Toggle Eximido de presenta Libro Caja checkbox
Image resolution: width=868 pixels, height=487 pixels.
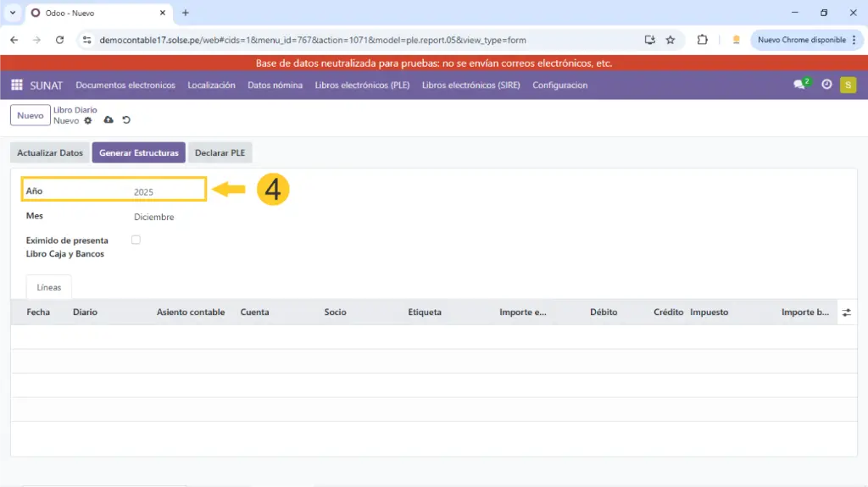pos(136,241)
